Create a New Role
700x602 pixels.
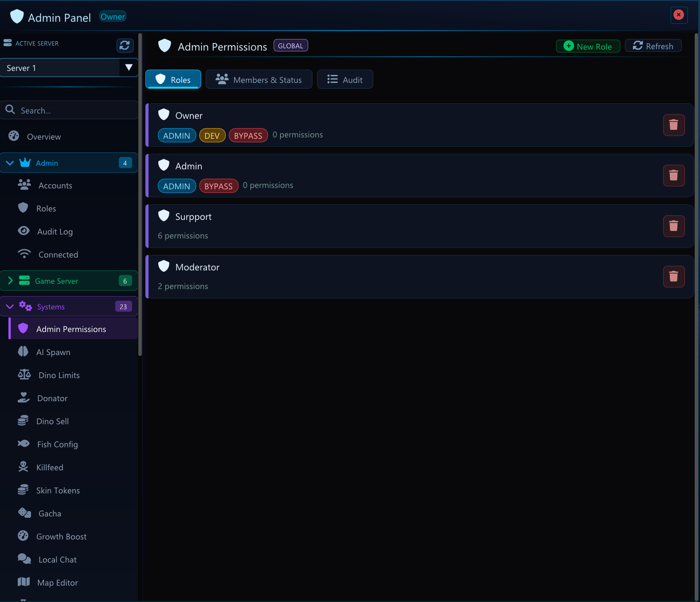pyautogui.click(x=588, y=46)
